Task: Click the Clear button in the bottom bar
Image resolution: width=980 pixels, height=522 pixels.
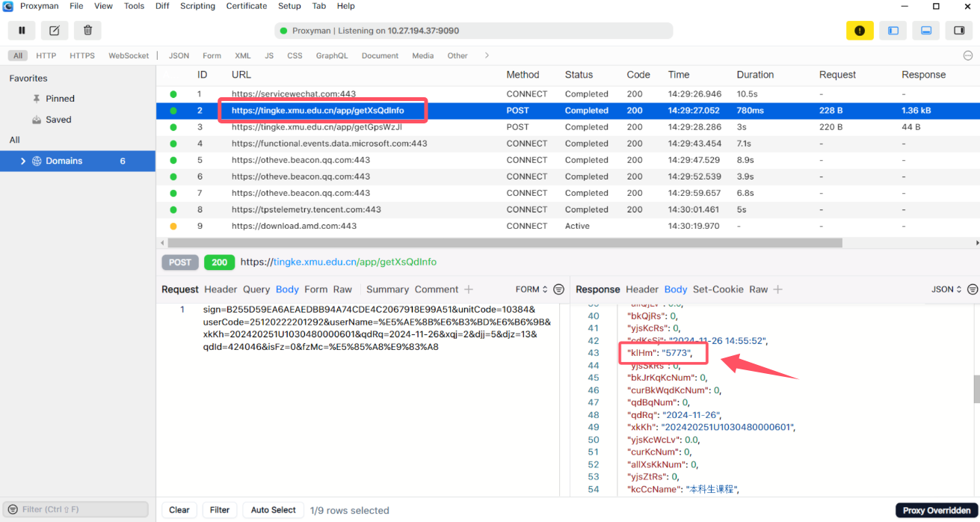Action: click(x=179, y=510)
